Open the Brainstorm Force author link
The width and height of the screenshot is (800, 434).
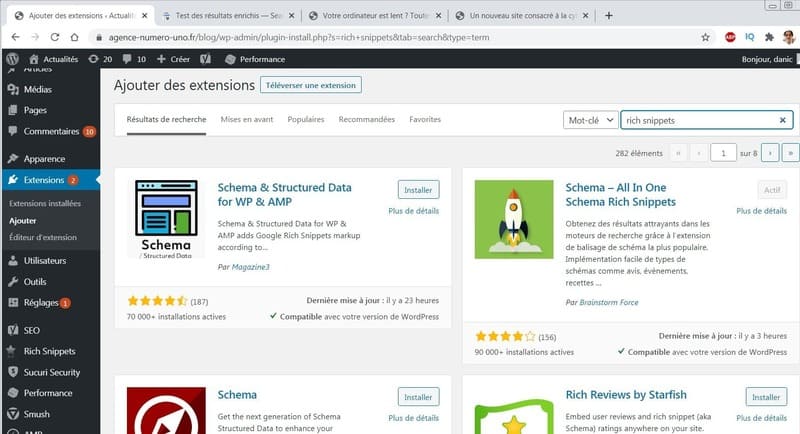pyautogui.click(x=609, y=302)
